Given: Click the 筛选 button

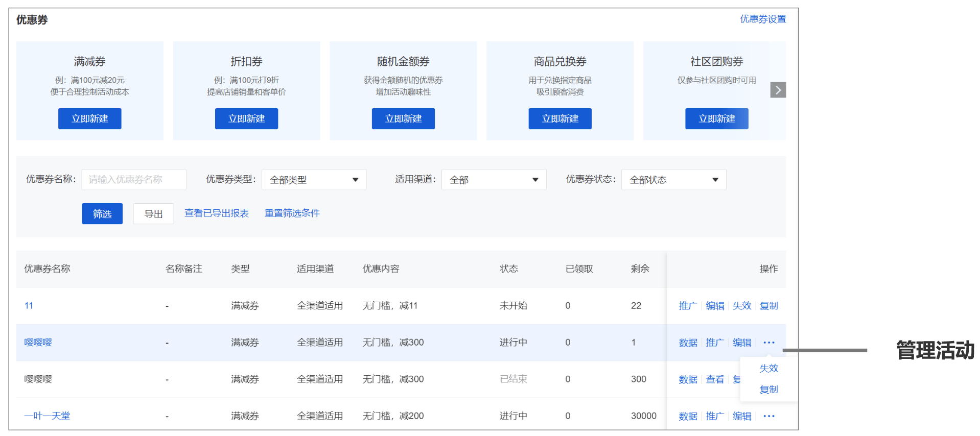Looking at the screenshot, I should pyautogui.click(x=102, y=214).
